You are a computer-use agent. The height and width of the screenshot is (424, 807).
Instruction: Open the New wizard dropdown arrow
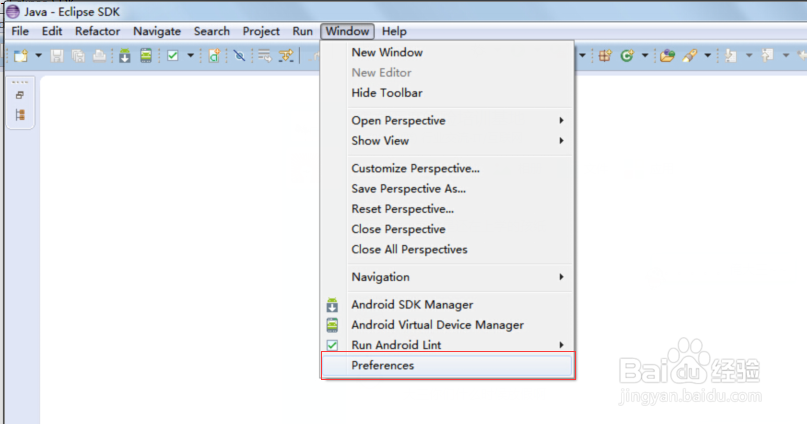38,56
